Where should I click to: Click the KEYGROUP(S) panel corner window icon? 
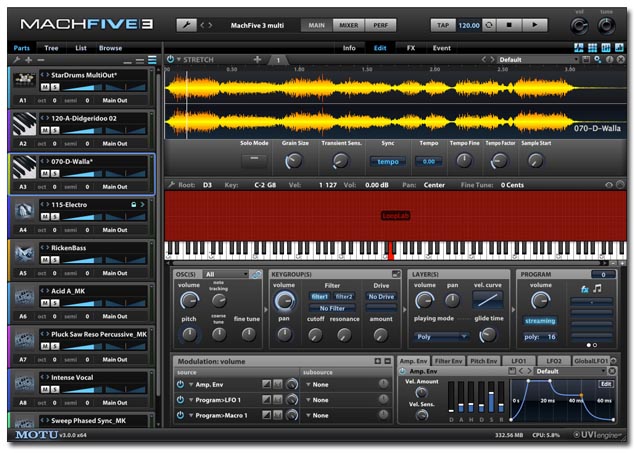tap(396, 274)
